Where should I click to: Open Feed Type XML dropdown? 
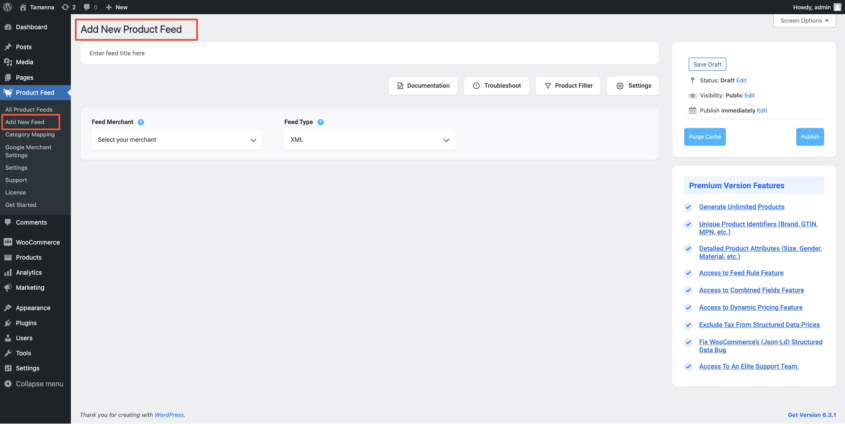[x=370, y=140]
